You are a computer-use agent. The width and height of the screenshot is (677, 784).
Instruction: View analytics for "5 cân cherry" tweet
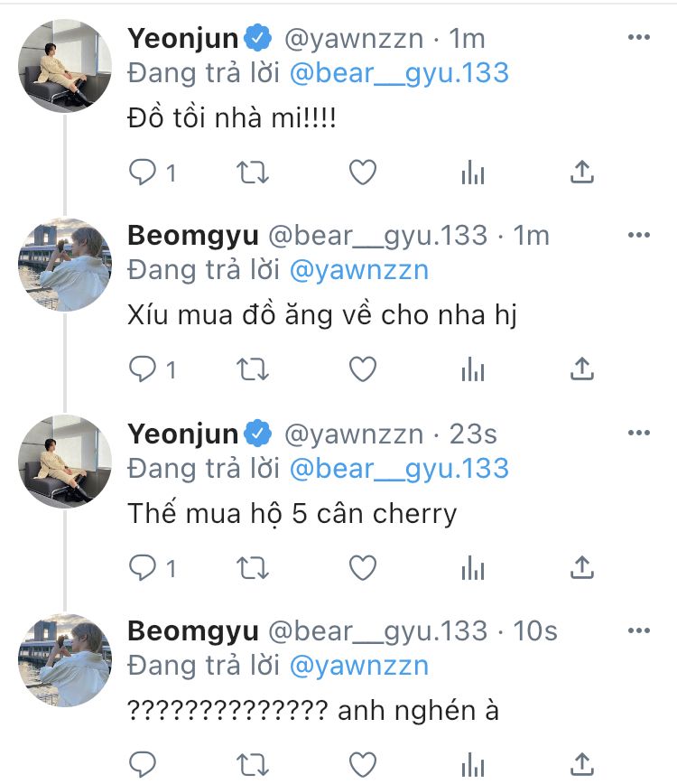[x=473, y=566]
